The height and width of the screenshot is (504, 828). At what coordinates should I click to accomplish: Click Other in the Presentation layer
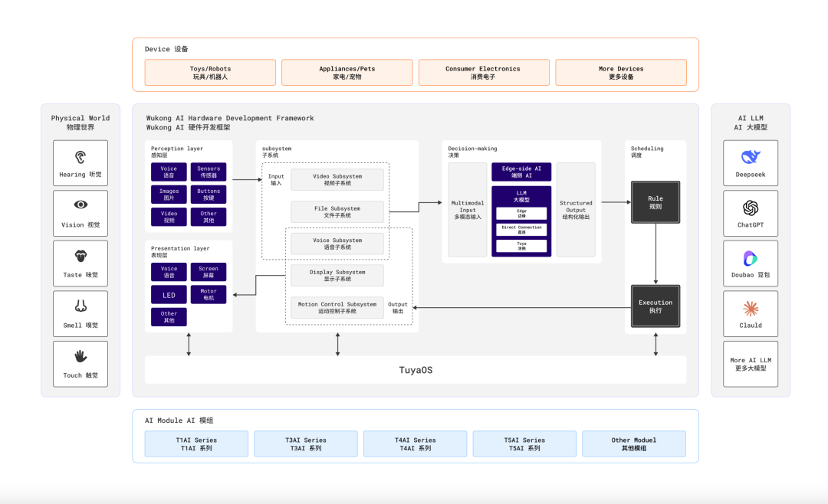coord(169,316)
